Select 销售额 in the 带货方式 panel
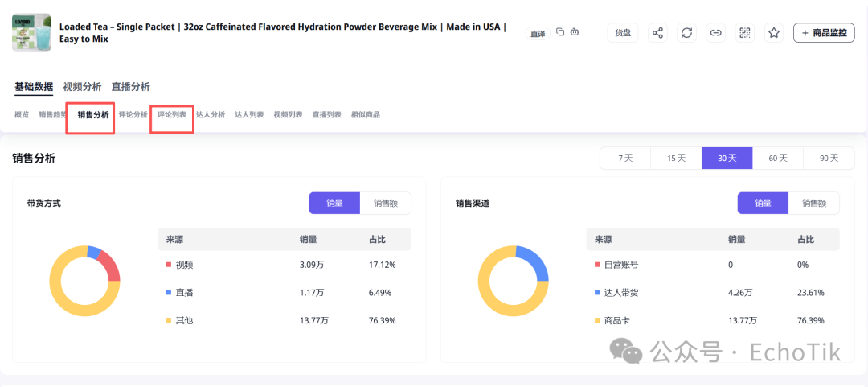The width and height of the screenshot is (868, 387). tap(386, 203)
